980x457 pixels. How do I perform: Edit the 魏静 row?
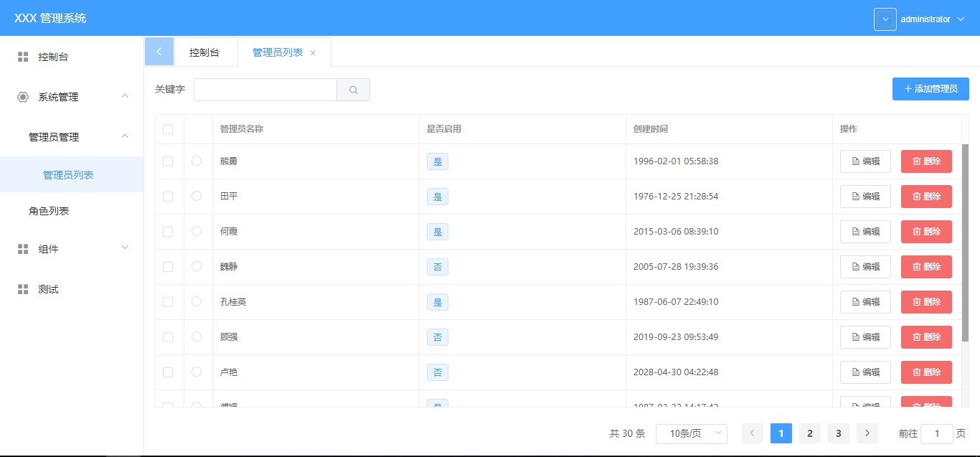coord(865,267)
